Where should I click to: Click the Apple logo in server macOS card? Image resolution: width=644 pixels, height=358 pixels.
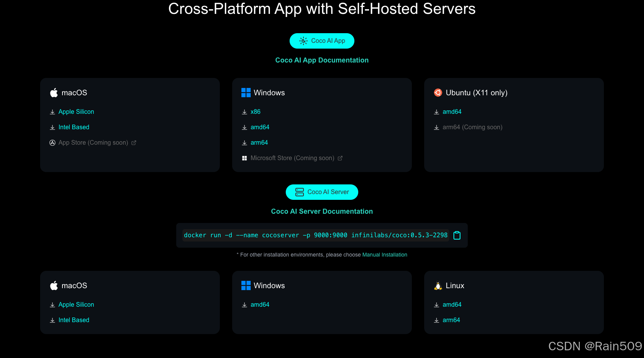click(54, 285)
